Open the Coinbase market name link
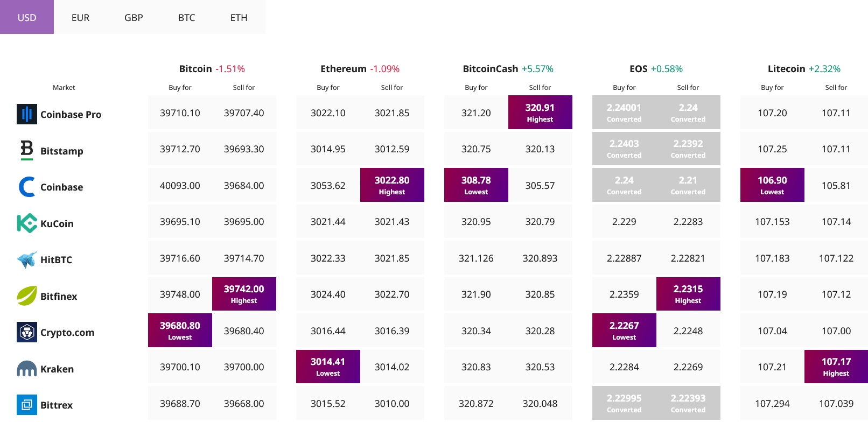Viewport: 868px width, 422px height. [62, 187]
